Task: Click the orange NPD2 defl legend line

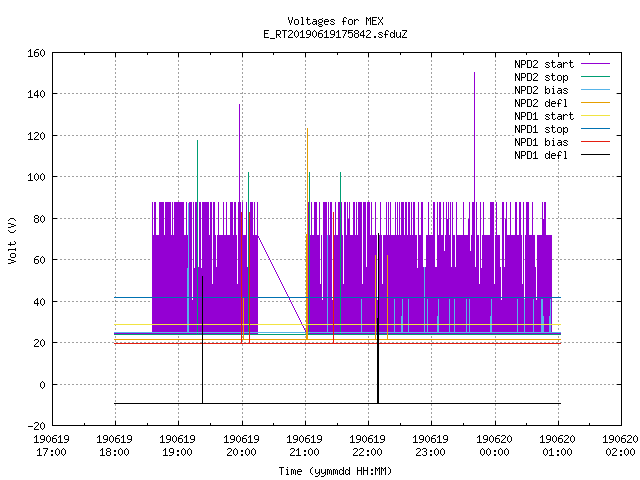Action: point(595,102)
